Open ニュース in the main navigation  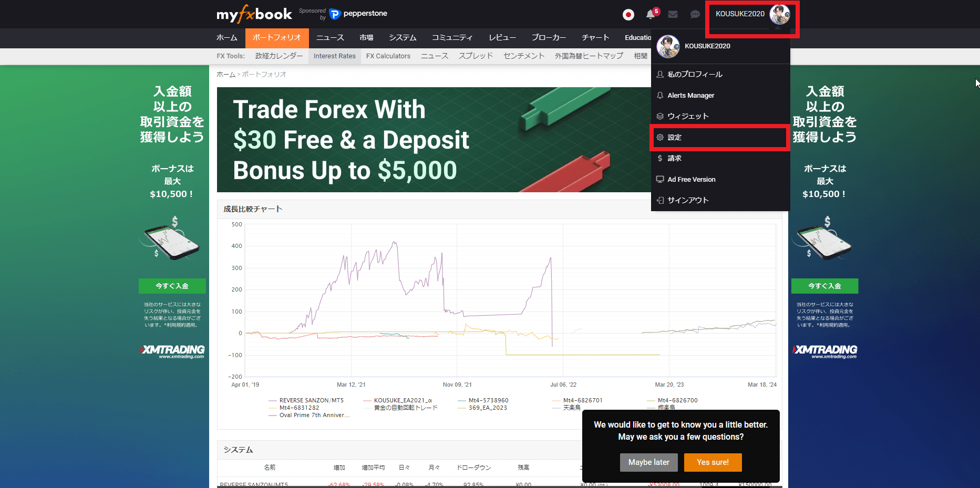click(330, 38)
